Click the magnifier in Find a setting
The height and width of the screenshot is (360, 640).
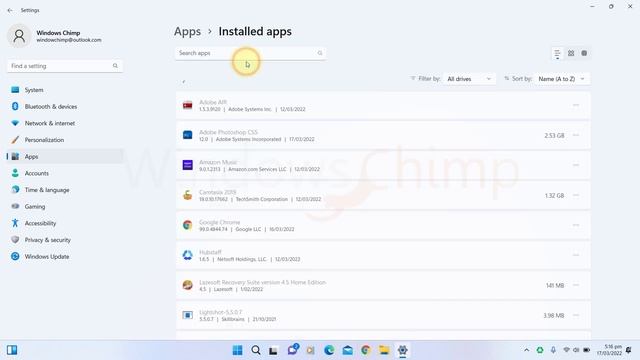click(x=115, y=66)
